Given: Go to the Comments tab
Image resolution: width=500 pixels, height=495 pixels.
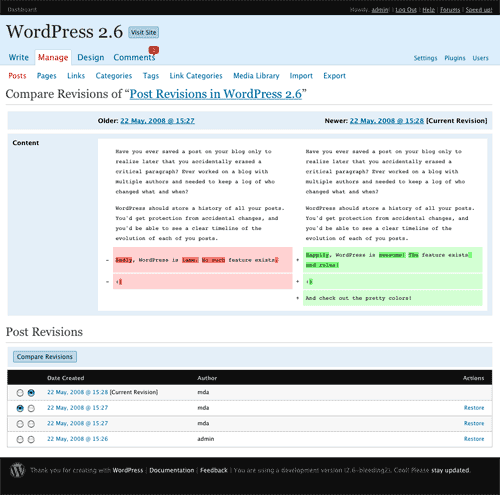Looking at the screenshot, I should pos(134,57).
